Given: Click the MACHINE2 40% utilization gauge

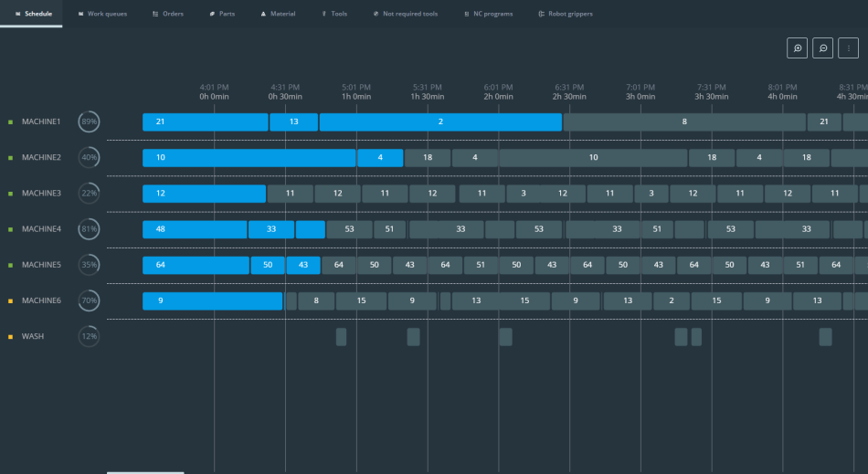Looking at the screenshot, I should [89, 158].
